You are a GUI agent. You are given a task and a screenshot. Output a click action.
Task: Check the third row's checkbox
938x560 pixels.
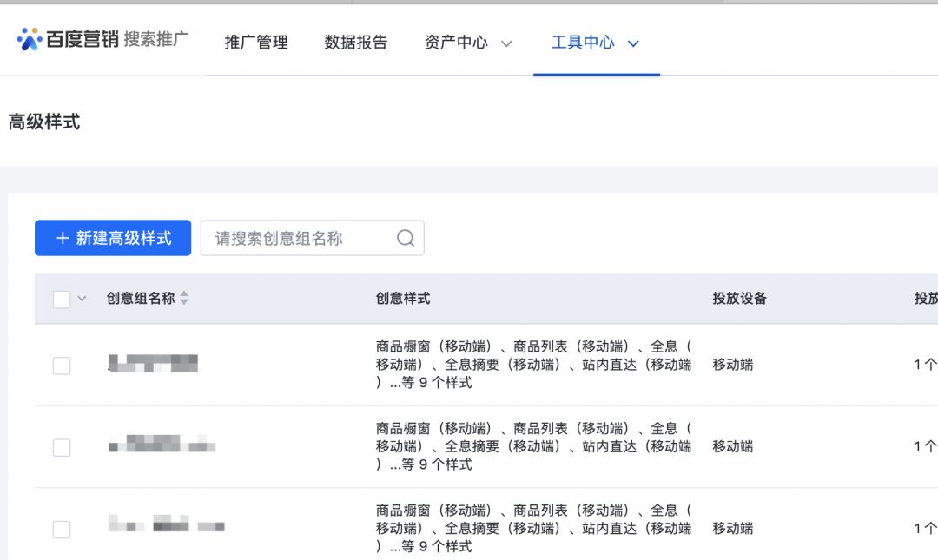pyautogui.click(x=62, y=528)
